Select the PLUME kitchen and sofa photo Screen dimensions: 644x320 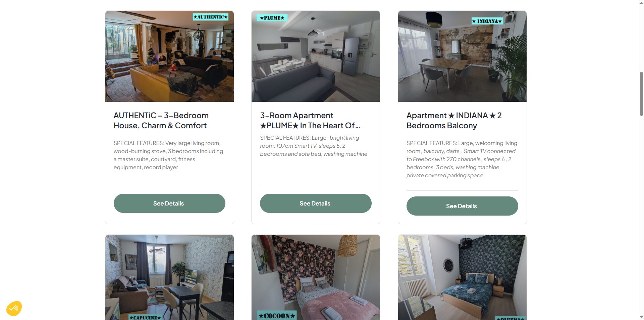316,56
